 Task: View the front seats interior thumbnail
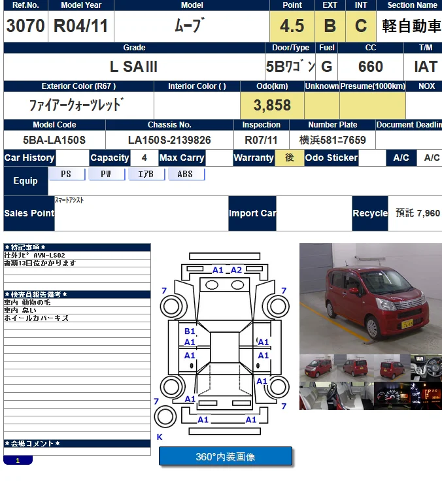click(318, 396)
